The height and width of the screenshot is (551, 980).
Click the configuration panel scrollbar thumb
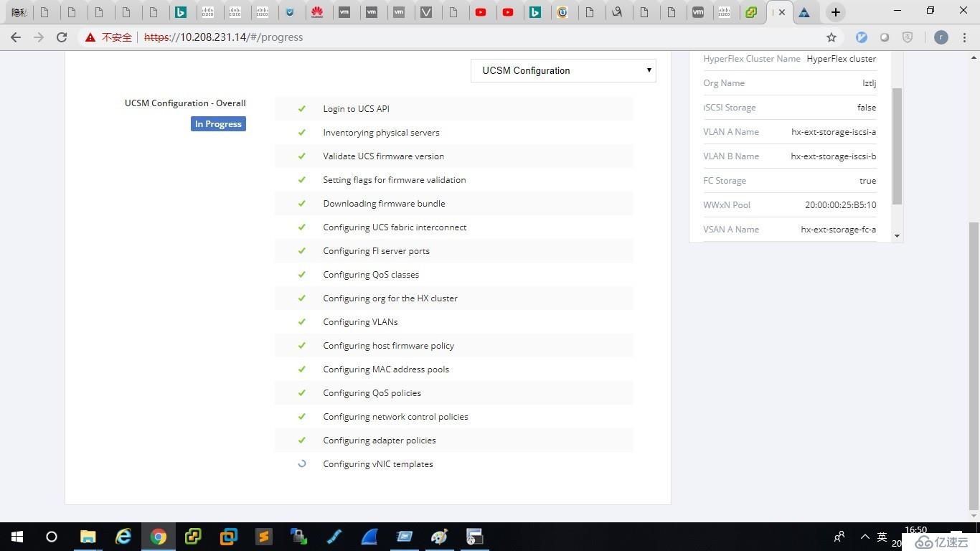pos(897,146)
